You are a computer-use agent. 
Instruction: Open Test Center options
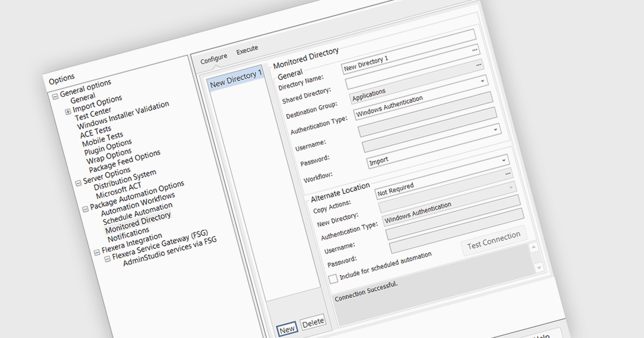coord(93,114)
